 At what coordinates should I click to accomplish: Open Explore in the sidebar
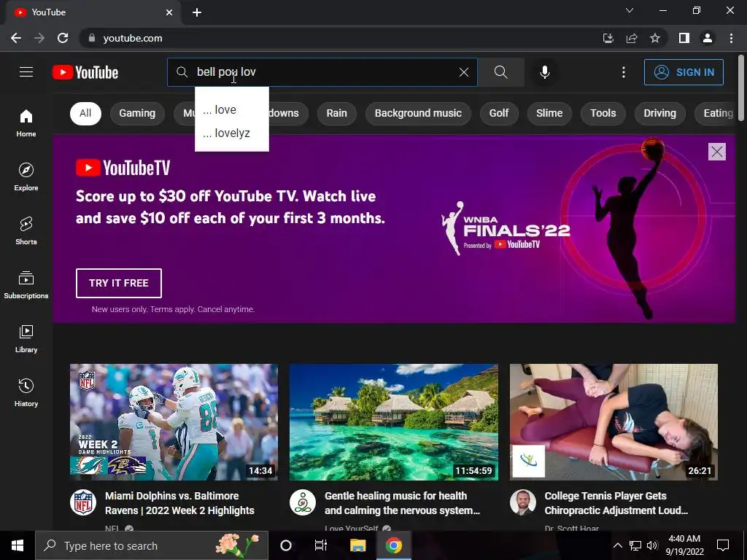click(x=26, y=177)
